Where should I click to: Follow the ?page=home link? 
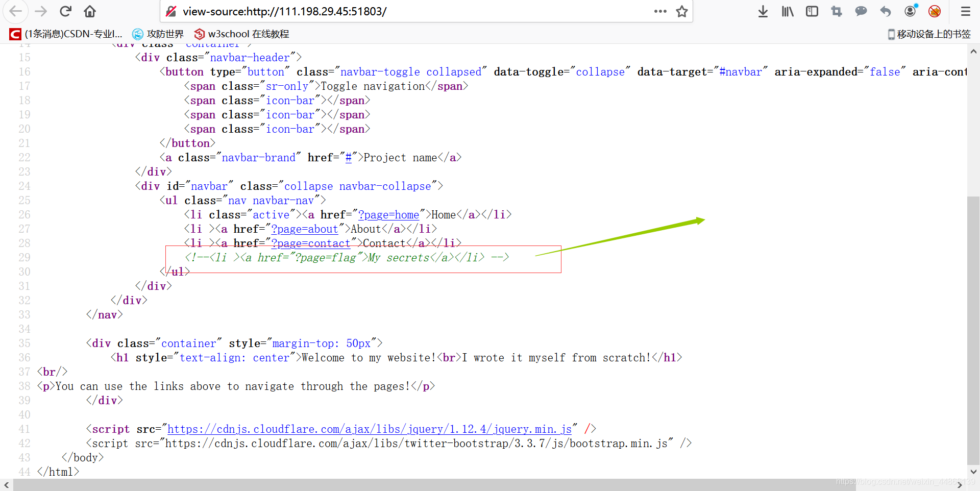pyautogui.click(x=389, y=215)
